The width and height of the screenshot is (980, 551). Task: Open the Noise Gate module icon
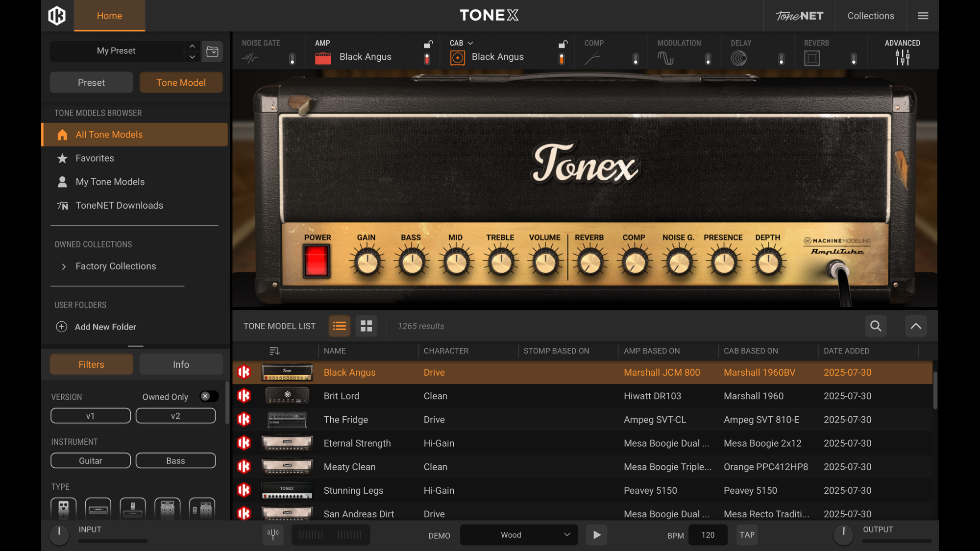250,58
